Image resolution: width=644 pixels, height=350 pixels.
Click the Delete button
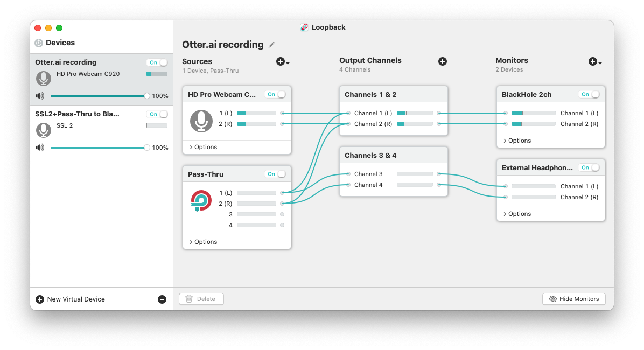pos(201,299)
